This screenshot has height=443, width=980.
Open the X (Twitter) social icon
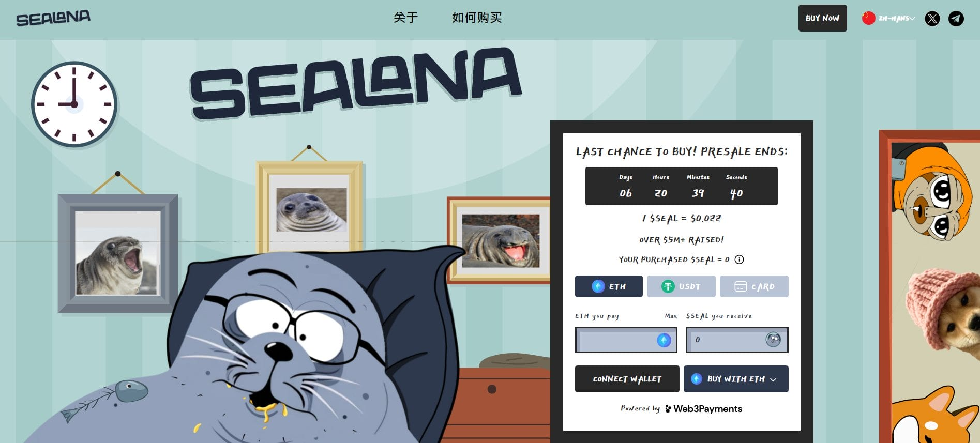click(932, 19)
